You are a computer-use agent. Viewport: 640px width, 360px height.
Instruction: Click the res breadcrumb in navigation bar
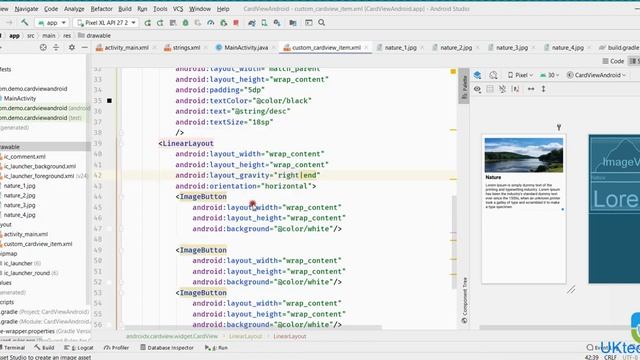(67, 36)
